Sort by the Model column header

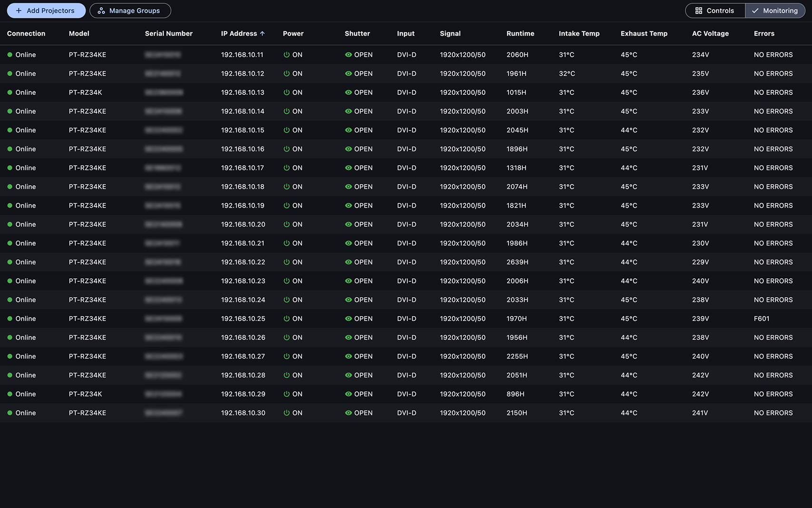tap(79, 33)
